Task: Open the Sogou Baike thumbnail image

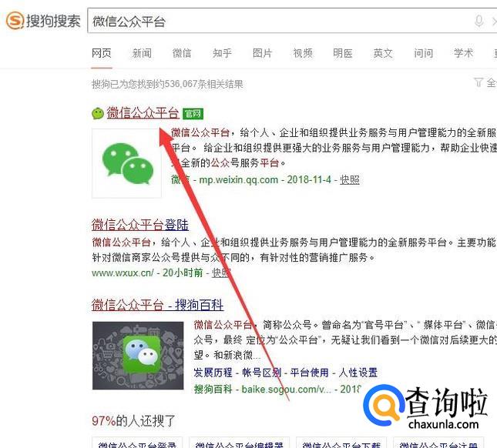Action: (138, 356)
